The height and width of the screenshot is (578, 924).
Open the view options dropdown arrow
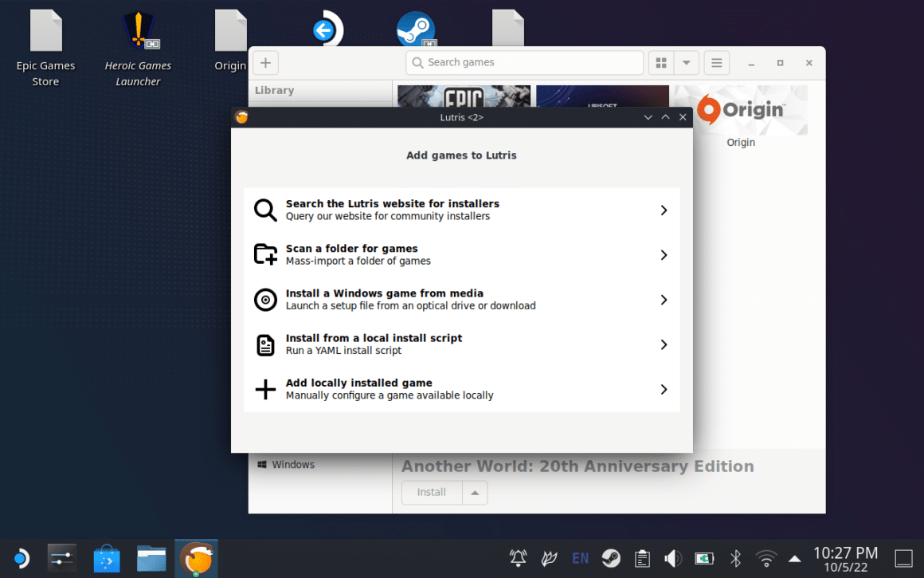(685, 62)
